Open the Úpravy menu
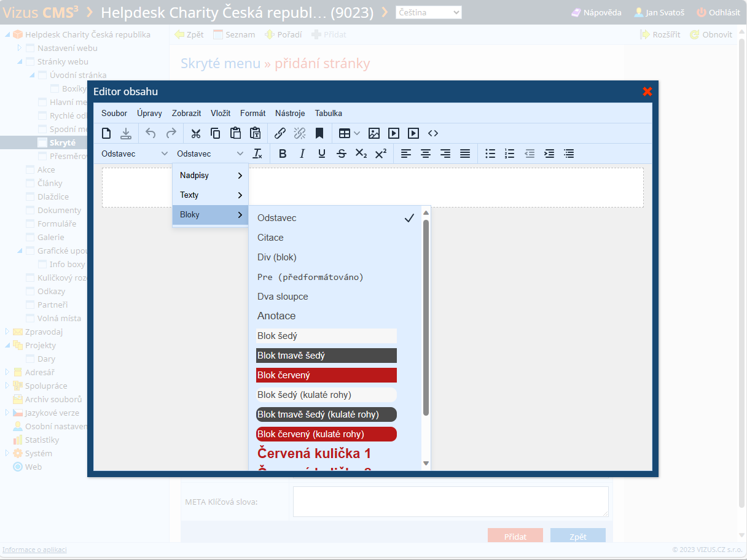 point(150,113)
